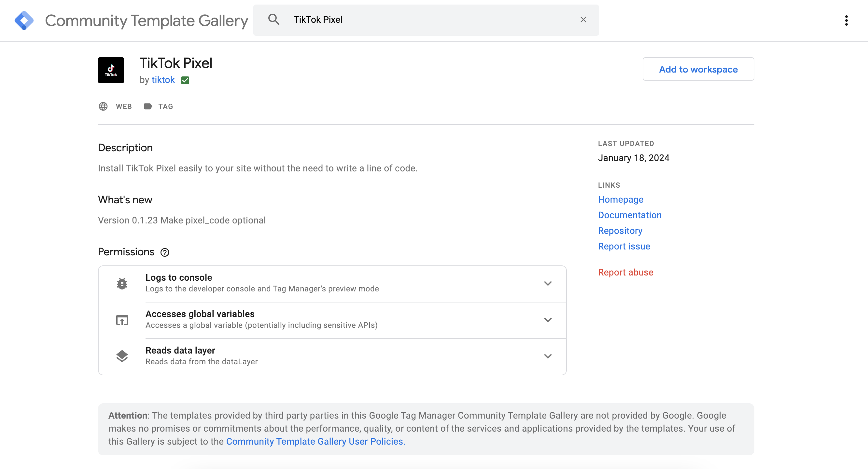Image resolution: width=868 pixels, height=469 pixels.
Task: Click the Google Tag Manager logo
Action: (x=24, y=20)
